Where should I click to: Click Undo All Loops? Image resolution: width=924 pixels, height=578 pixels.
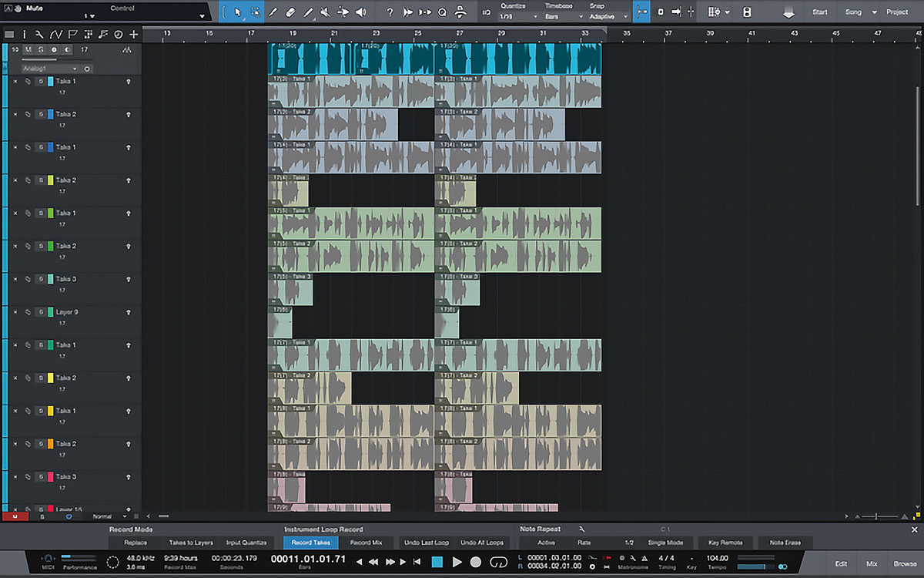pyautogui.click(x=482, y=543)
